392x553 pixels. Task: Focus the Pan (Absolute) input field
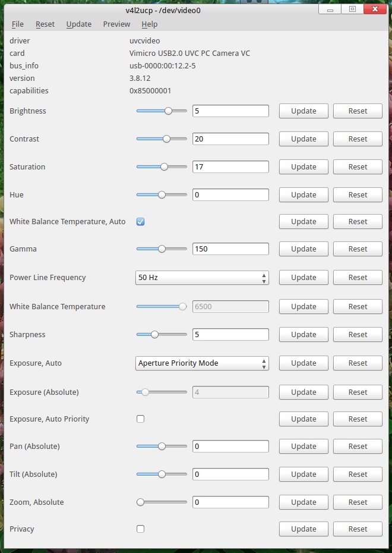(x=230, y=447)
